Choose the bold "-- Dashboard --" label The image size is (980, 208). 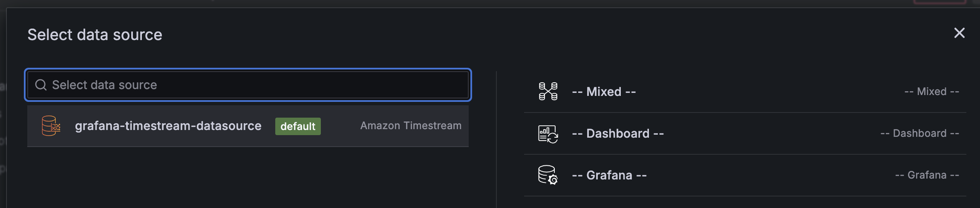click(618, 133)
